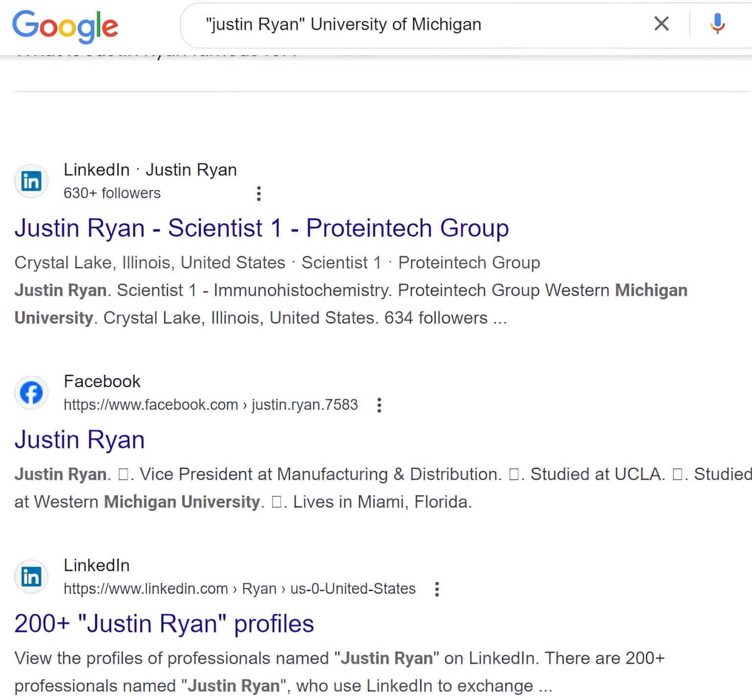Click the Facebook favicon icon
This screenshot has height=700, width=752.
[x=31, y=393]
